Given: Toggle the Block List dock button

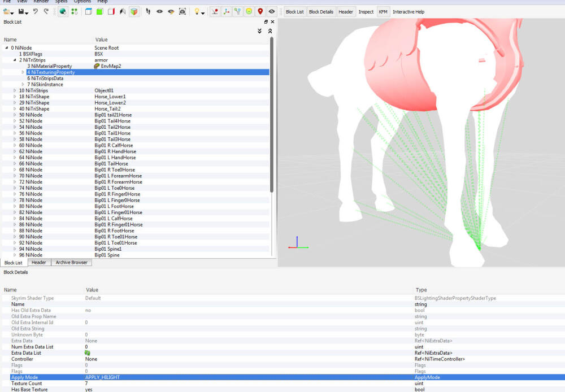Looking at the screenshot, I should (x=295, y=12).
